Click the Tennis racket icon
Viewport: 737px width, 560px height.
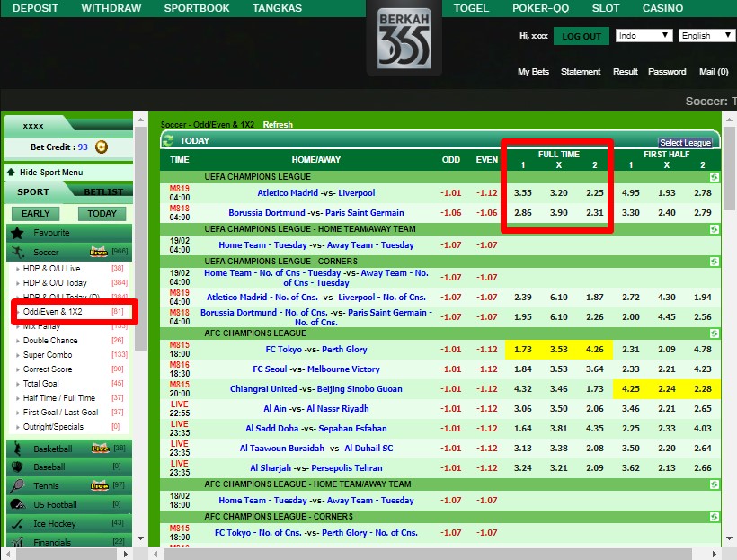pyautogui.click(x=18, y=486)
